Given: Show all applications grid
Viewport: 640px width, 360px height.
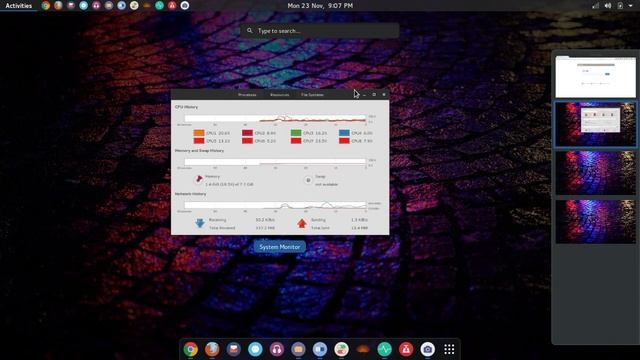Looking at the screenshot, I should point(449,349).
